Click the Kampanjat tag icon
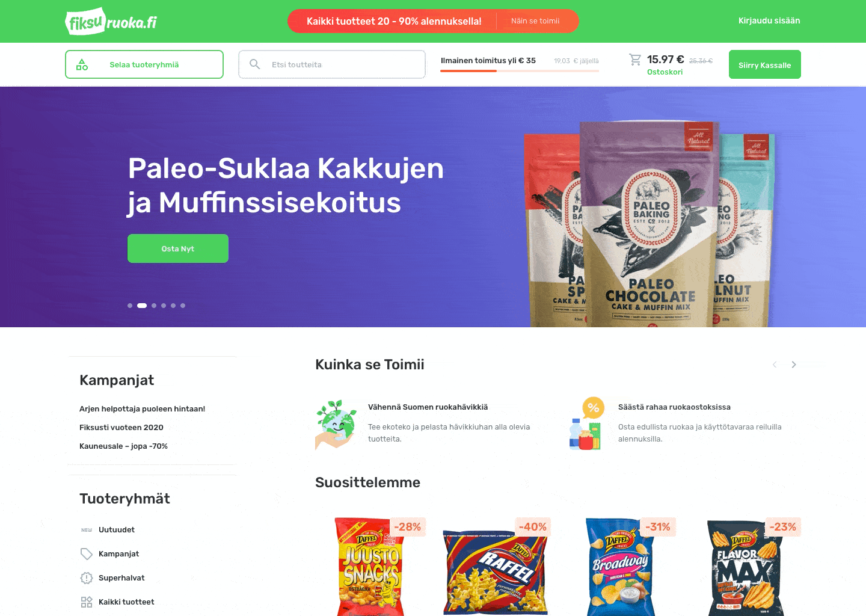866x616 pixels. point(87,554)
